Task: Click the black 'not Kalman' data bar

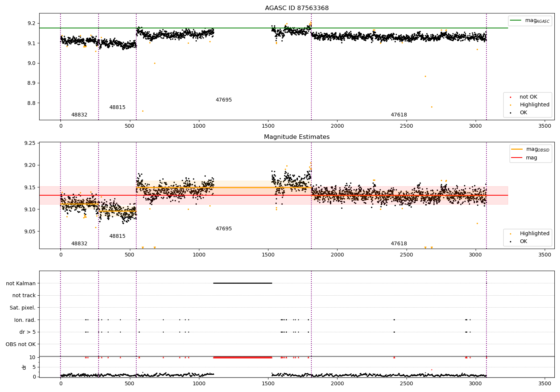Action: (x=243, y=283)
